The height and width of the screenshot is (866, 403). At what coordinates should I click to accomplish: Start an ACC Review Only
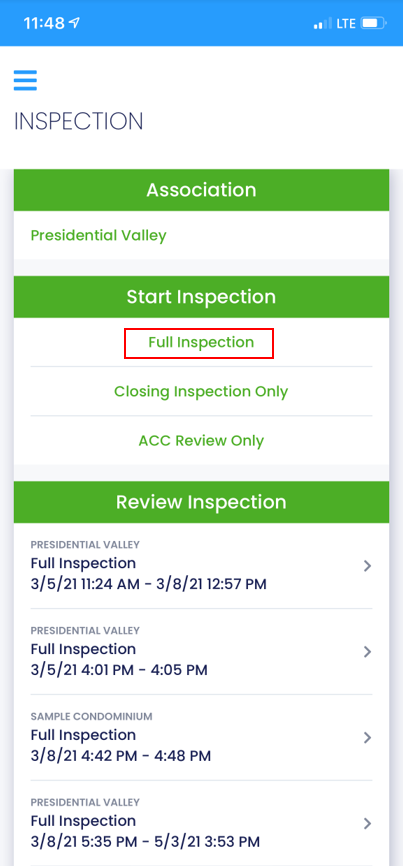point(201,441)
